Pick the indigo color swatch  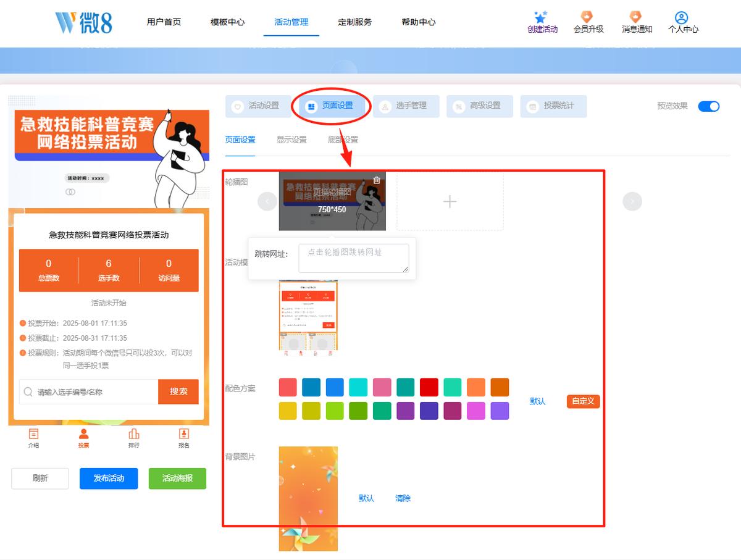tap(429, 411)
